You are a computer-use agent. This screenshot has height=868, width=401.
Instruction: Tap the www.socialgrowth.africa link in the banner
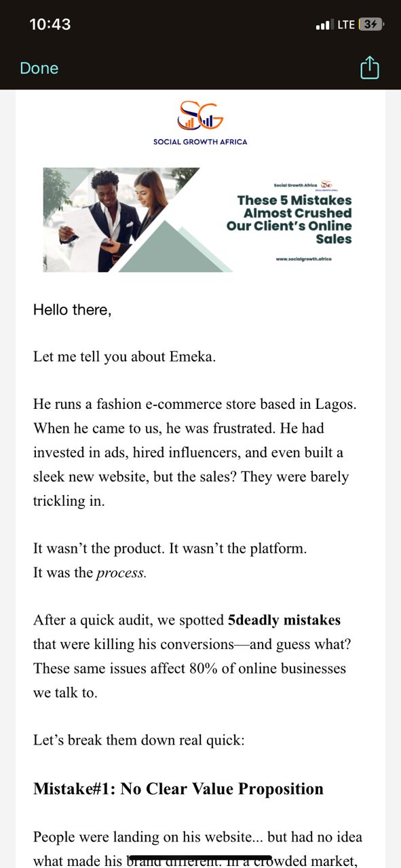[304, 260]
